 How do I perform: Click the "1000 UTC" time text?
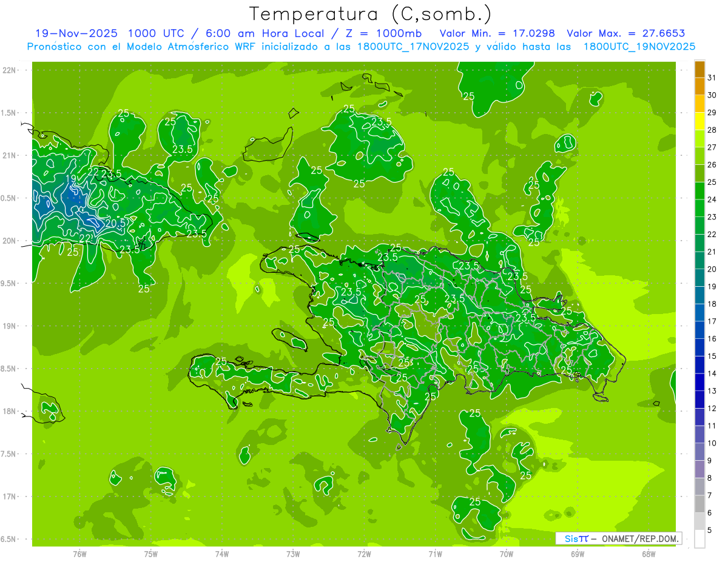[x=157, y=33]
